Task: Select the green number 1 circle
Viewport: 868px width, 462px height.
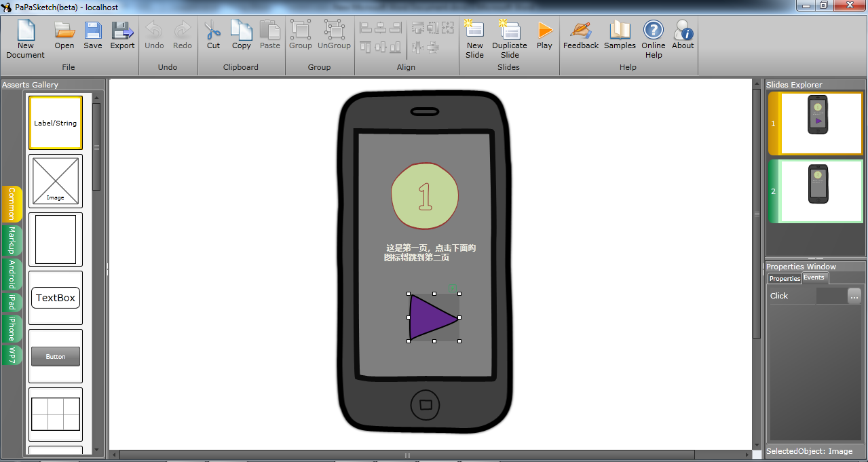Action: tap(425, 196)
